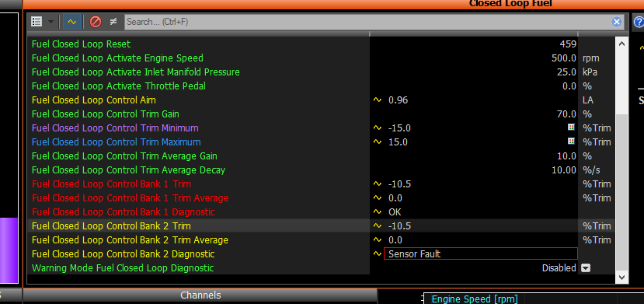Viewport: 644px width, 304px height.
Task: Click wave icon beside Control Aim value
Action: (377, 100)
